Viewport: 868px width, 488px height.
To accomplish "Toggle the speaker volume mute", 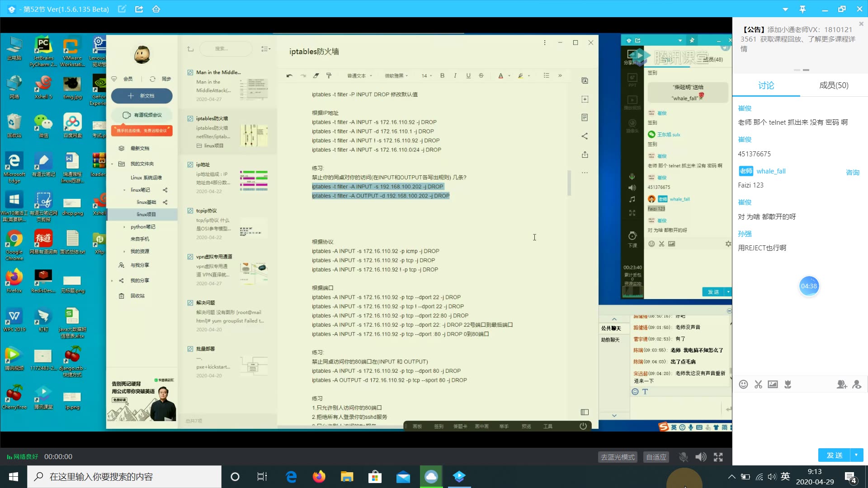I will tap(701, 457).
